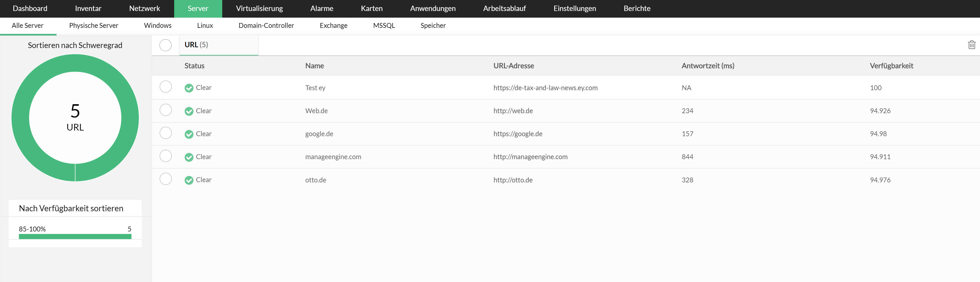980x282 pixels.
Task: Open the Virtualisierung menu
Action: tap(260, 8)
